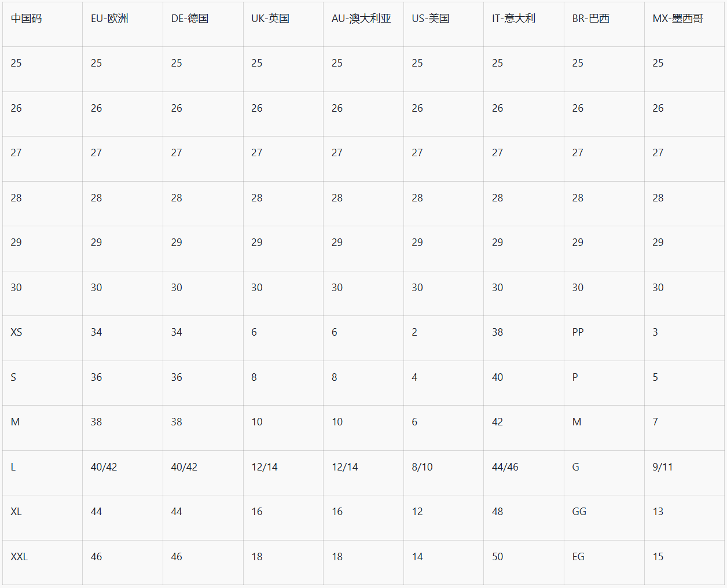Screen dimensions: 727x588
Task: Click 14 in the XXL row US column
Action: pyautogui.click(x=417, y=557)
